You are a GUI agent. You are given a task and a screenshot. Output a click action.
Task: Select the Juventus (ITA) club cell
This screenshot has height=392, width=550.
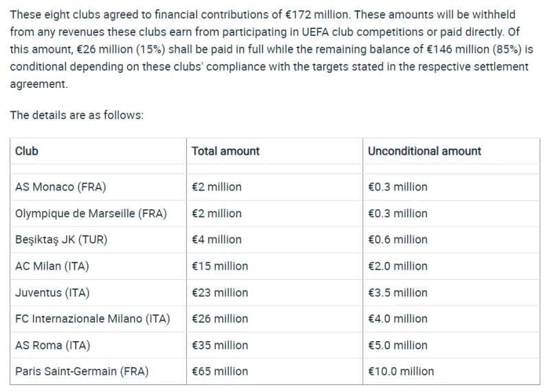point(52,293)
